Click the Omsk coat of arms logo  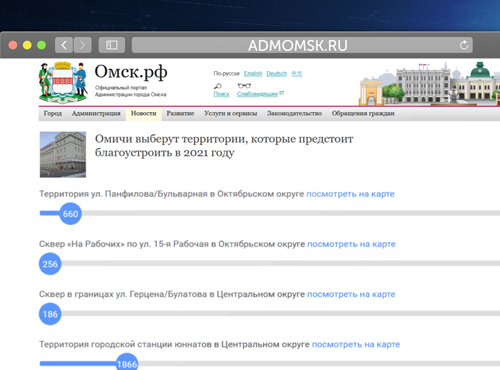[x=63, y=82]
